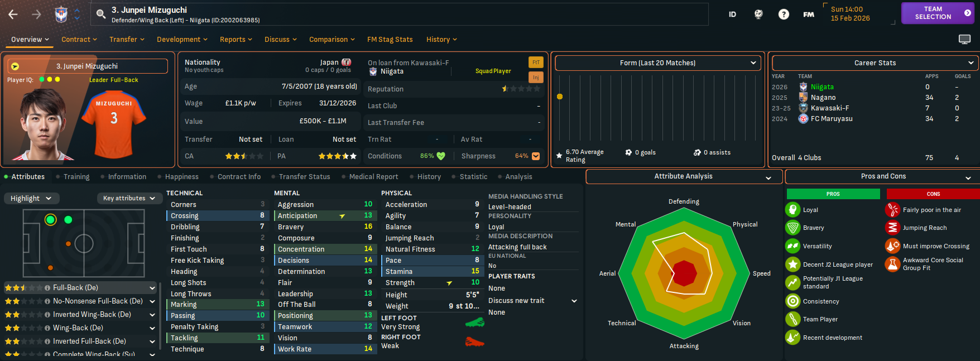Open the Discuss new trait option
Viewport: 980px width, 361px height.
[x=532, y=301]
